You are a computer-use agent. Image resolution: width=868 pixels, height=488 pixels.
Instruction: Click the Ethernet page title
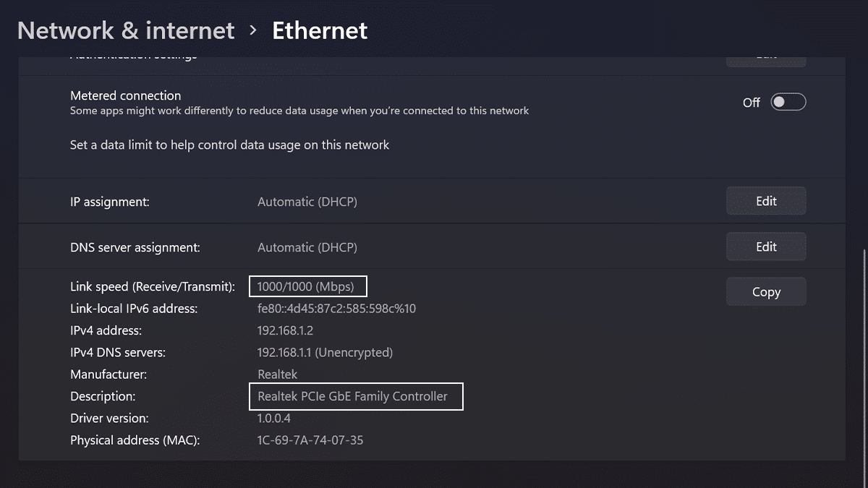pyautogui.click(x=320, y=30)
